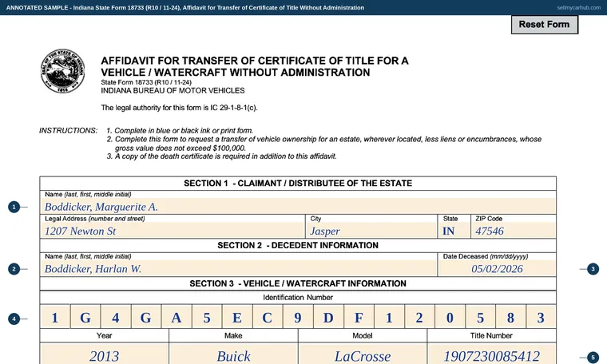Click the Indiana state seal image
The image size is (607, 364).
[63, 71]
